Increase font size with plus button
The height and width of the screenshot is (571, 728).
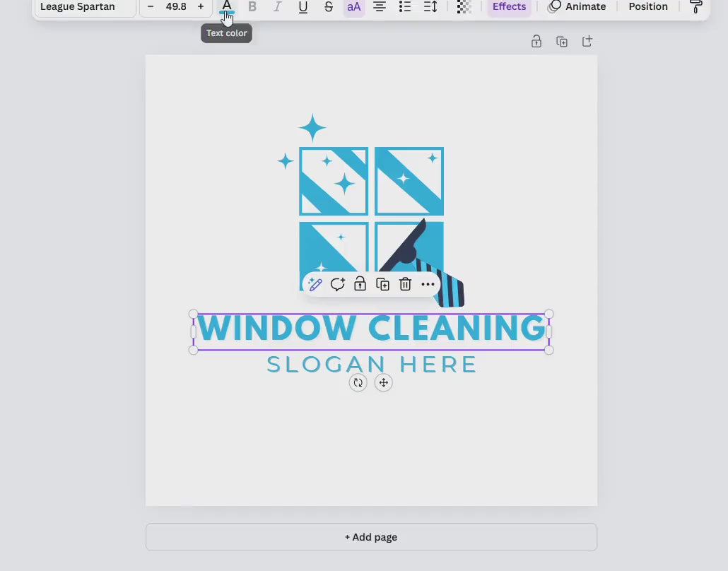tap(201, 6)
